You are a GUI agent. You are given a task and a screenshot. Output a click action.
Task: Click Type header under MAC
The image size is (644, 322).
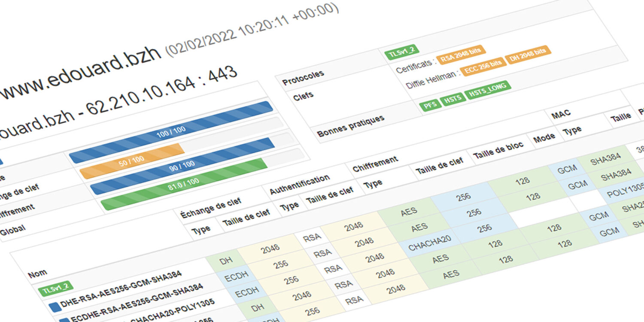pyautogui.click(x=571, y=130)
